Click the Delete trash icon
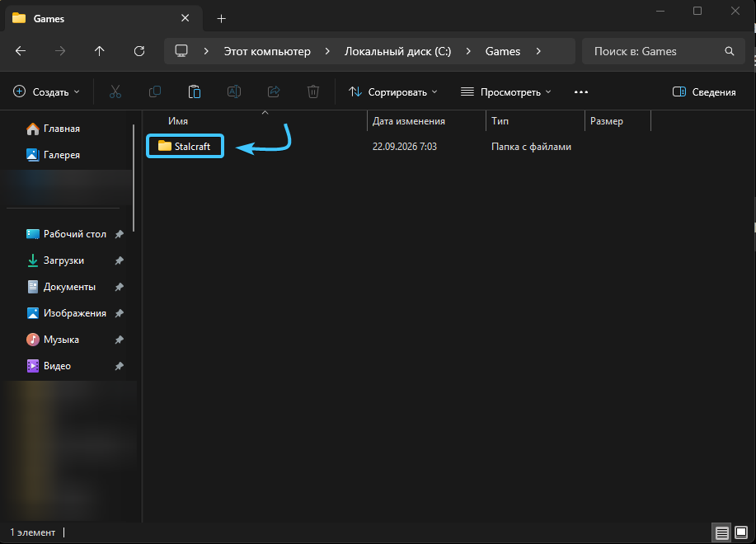This screenshot has height=544, width=756. click(x=313, y=91)
